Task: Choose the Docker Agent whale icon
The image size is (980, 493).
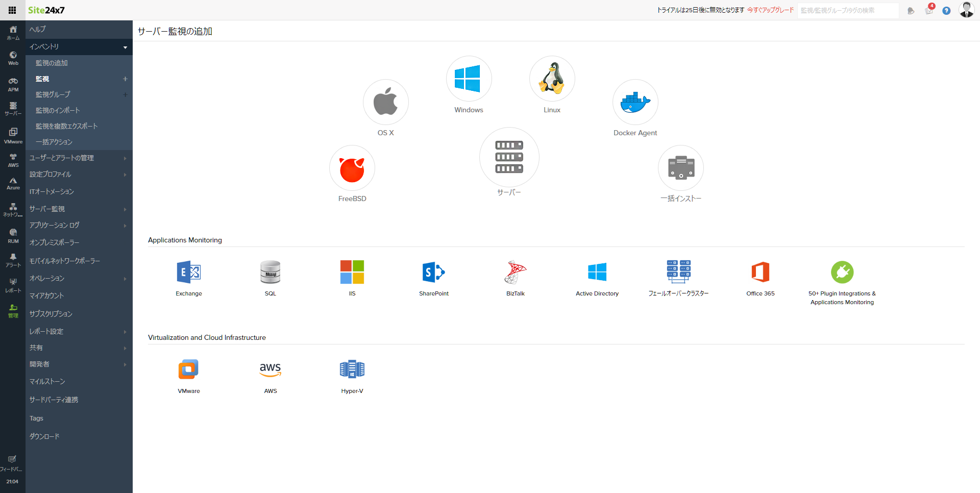Action: tap(635, 102)
